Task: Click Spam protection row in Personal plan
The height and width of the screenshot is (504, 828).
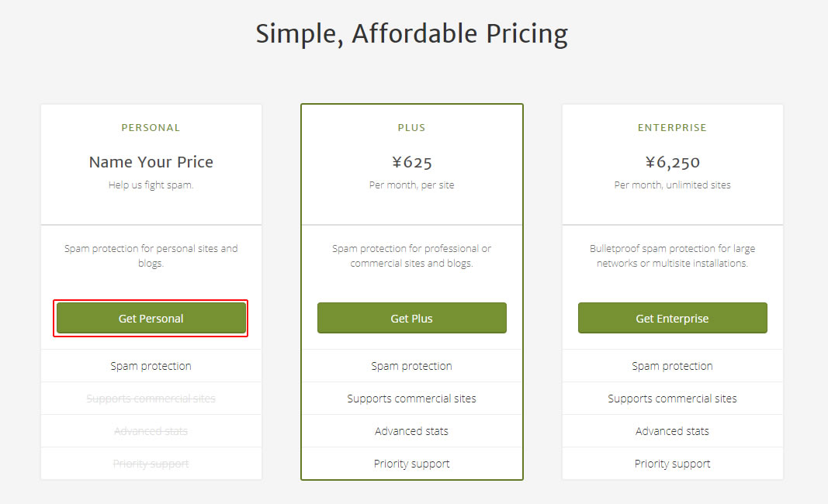Action: (151, 366)
